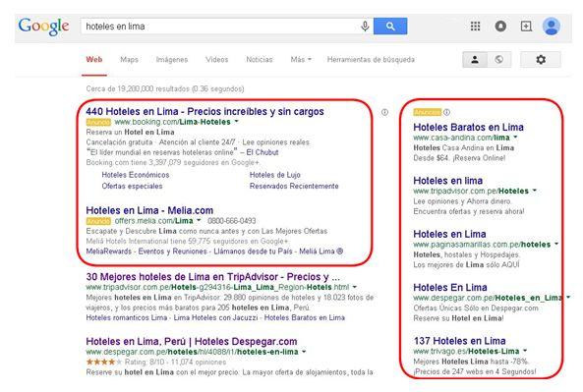
Task: Click info icon beside Booking ad
Action: pos(384,112)
